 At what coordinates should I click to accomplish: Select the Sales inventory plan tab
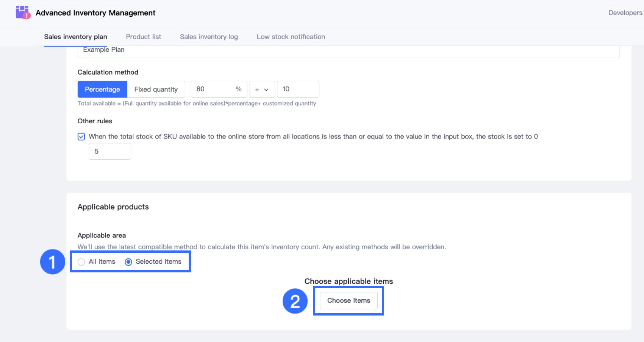pyautogui.click(x=75, y=37)
